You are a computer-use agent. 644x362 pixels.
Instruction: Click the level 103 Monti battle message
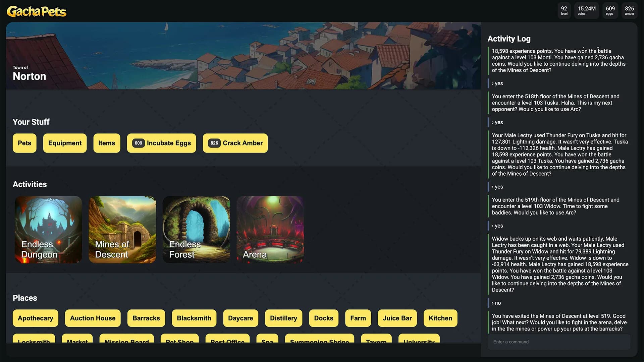[x=559, y=61]
